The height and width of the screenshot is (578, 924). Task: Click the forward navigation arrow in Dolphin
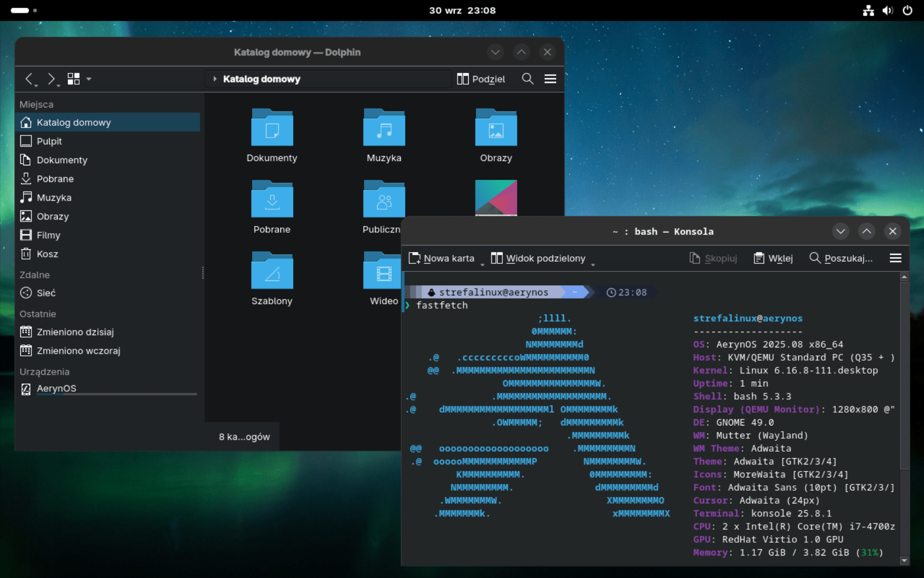point(51,79)
